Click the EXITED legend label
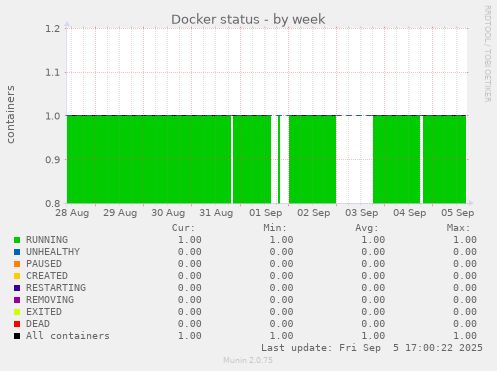Screen dimensions: 497x371 pyautogui.click(x=44, y=312)
